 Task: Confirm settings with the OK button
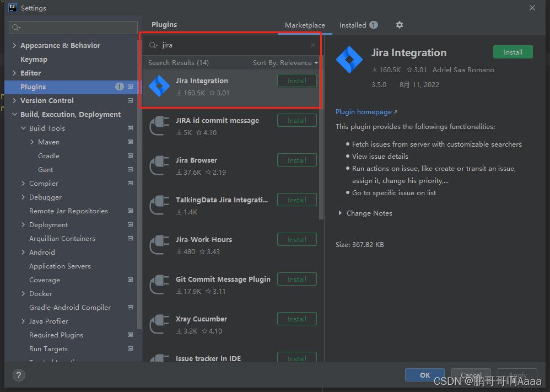click(x=425, y=375)
